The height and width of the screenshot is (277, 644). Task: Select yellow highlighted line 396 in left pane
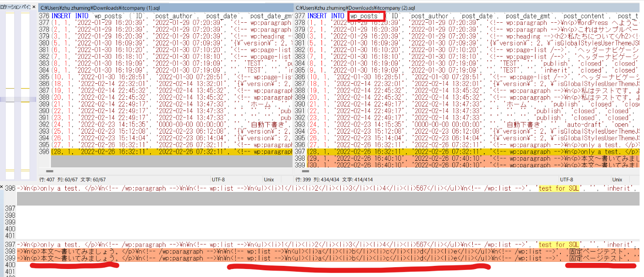point(171,152)
